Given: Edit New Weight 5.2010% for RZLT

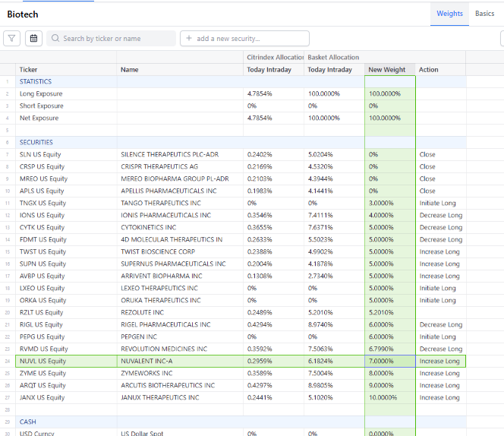Looking at the screenshot, I should (x=390, y=312).
